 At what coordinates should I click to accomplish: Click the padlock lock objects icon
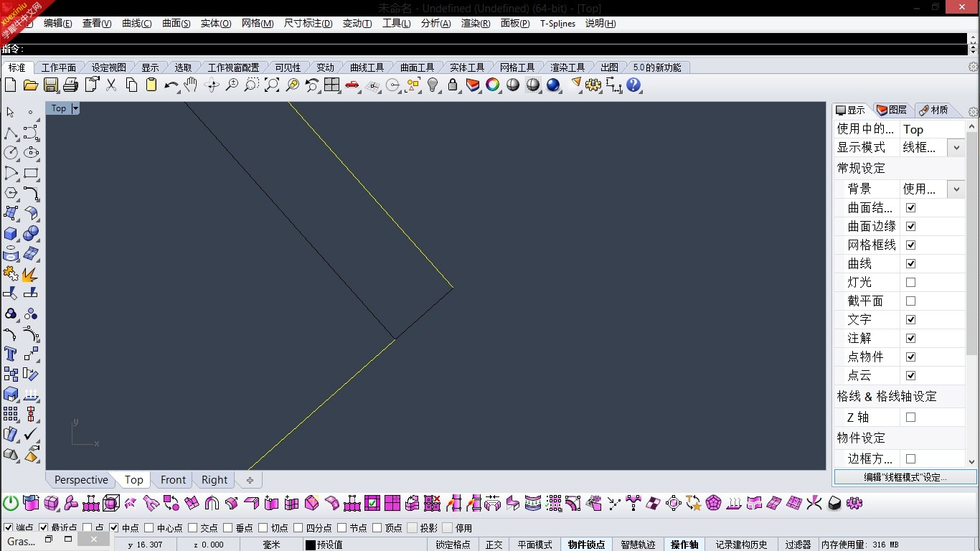coord(453,85)
